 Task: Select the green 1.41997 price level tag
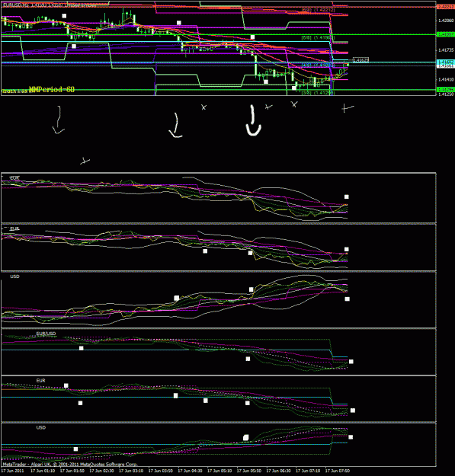445,34
